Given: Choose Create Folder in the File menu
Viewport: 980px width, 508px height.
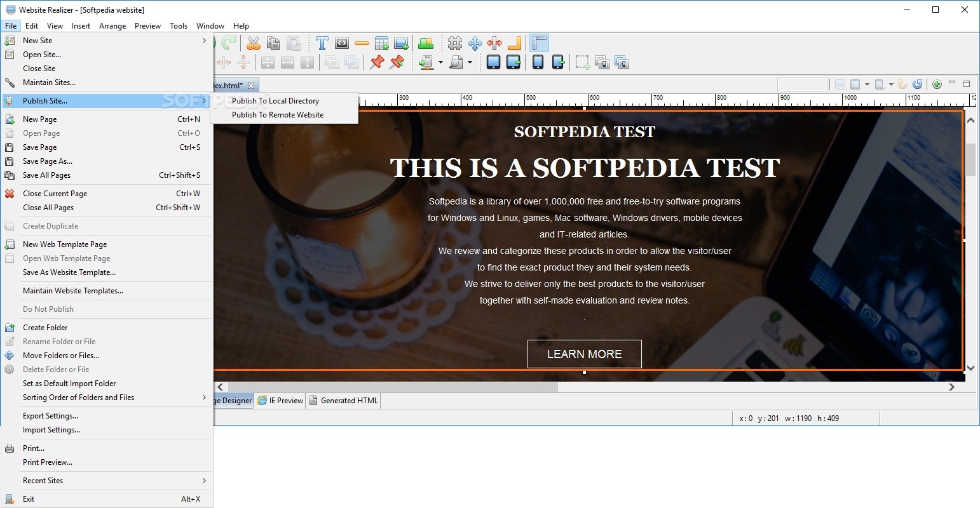Looking at the screenshot, I should 107,328.
